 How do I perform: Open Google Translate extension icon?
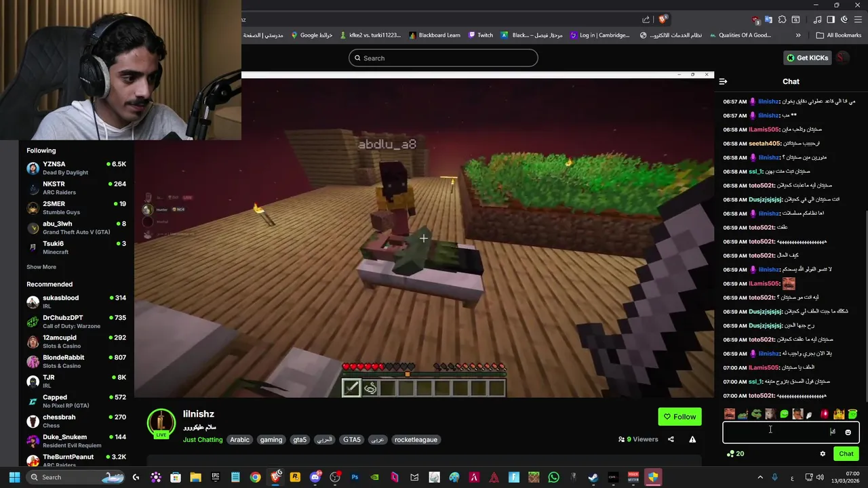768,19
